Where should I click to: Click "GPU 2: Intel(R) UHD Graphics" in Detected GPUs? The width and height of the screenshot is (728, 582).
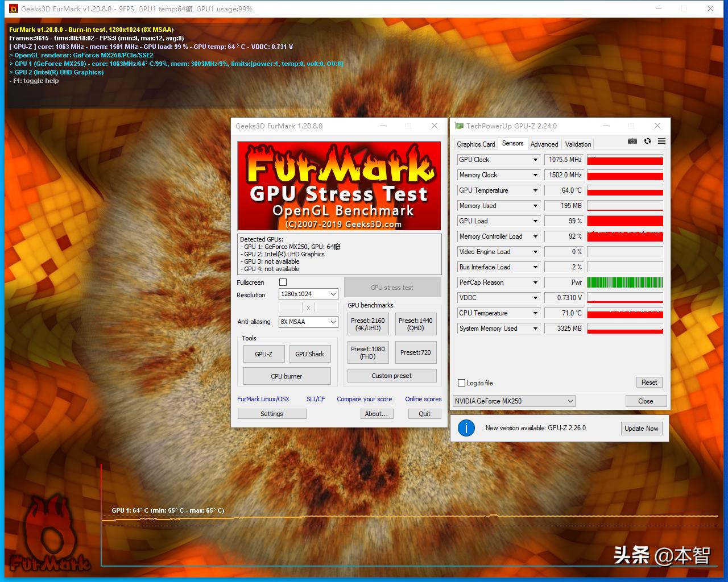click(282, 254)
